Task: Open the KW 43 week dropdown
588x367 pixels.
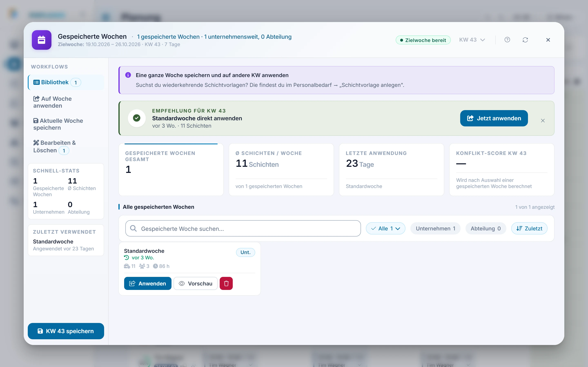Action: click(472, 40)
